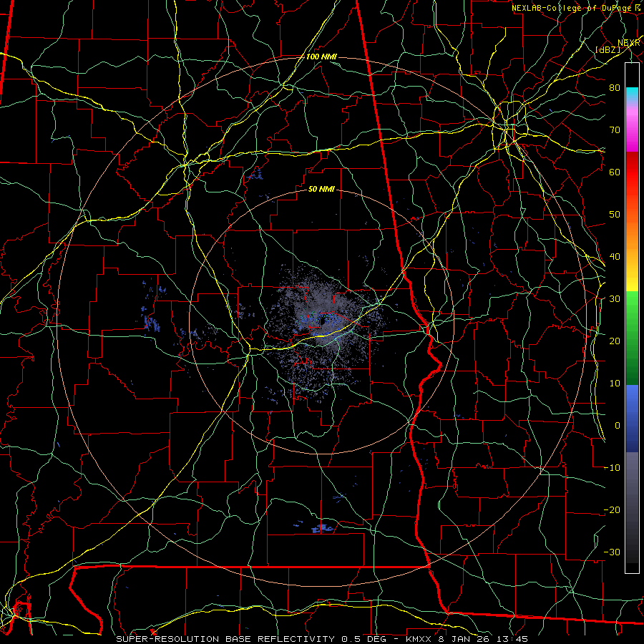Click the radar site center at KMXX
This screenshot has width=644, height=644.
(x=321, y=321)
